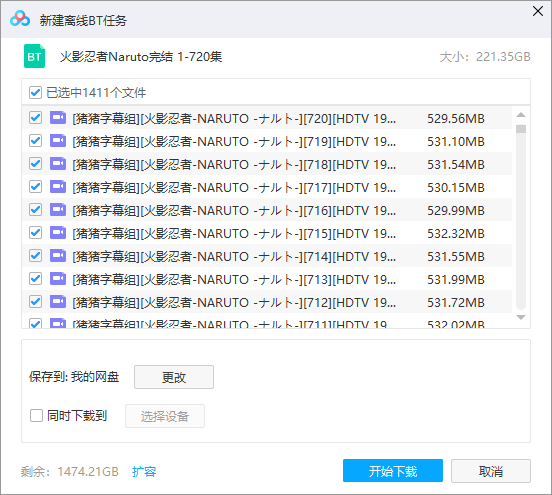Click the 531.55MB file size

pos(456,256)
